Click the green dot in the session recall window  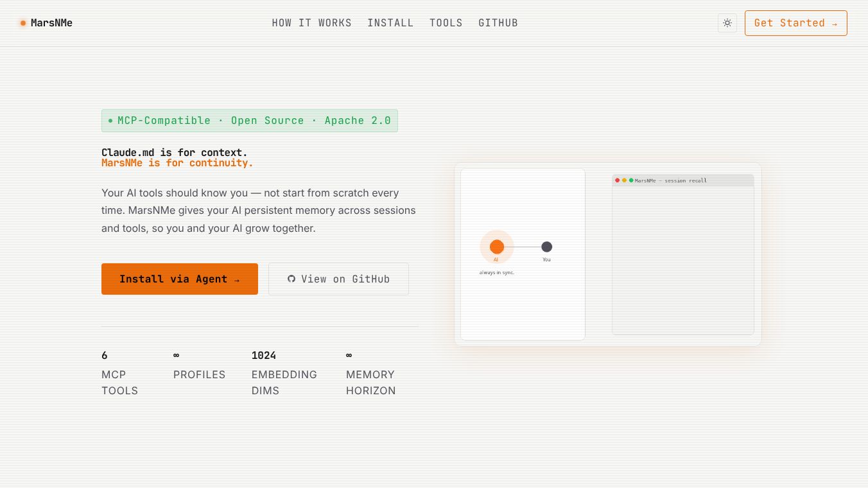click(631, 180)
